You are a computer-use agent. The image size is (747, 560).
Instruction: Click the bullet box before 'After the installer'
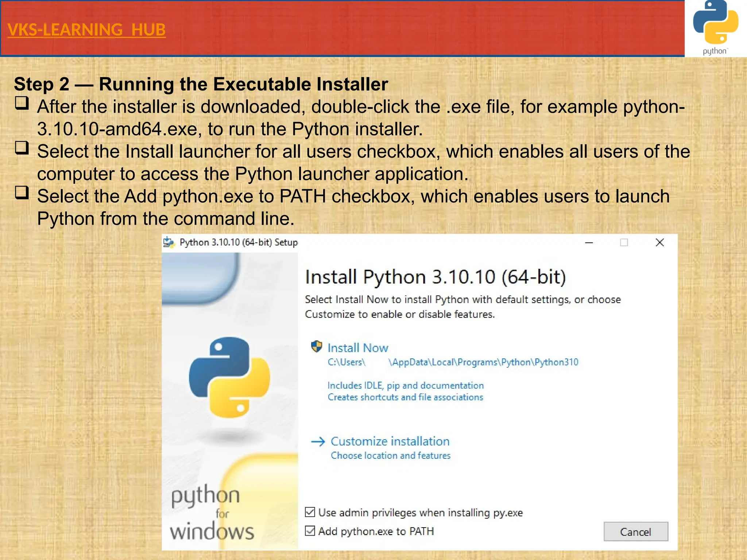coord(22,103)
